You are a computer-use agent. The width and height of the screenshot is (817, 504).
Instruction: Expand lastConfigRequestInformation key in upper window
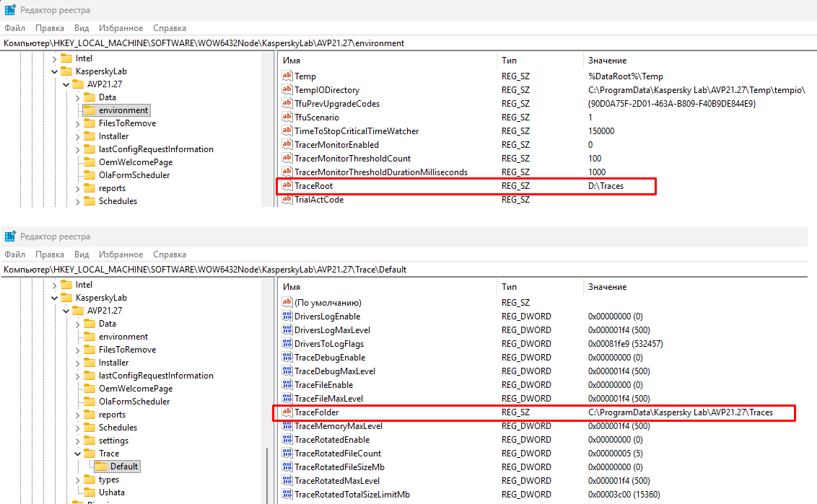pyautogui.click(x=77, y=149)
